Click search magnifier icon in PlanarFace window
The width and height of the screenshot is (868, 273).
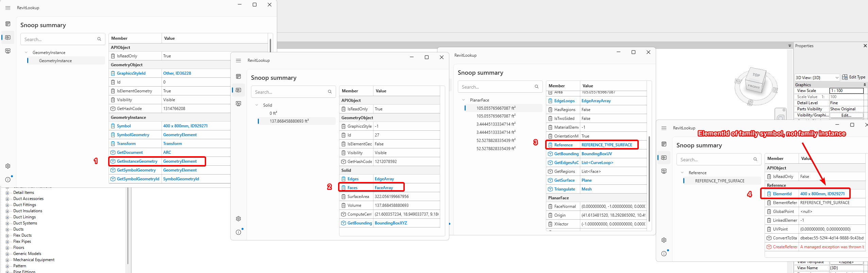(537, 87)
